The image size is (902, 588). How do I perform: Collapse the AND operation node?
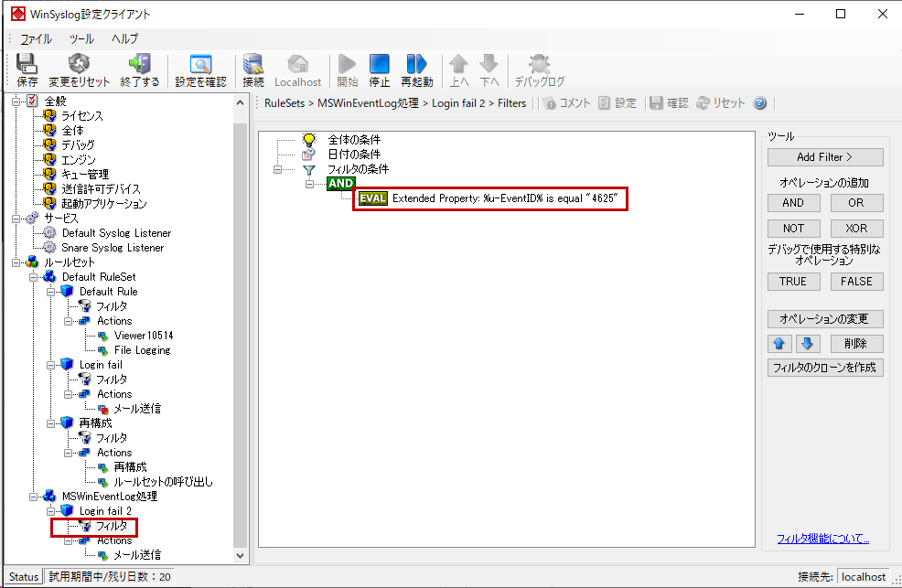coord(310,184)
